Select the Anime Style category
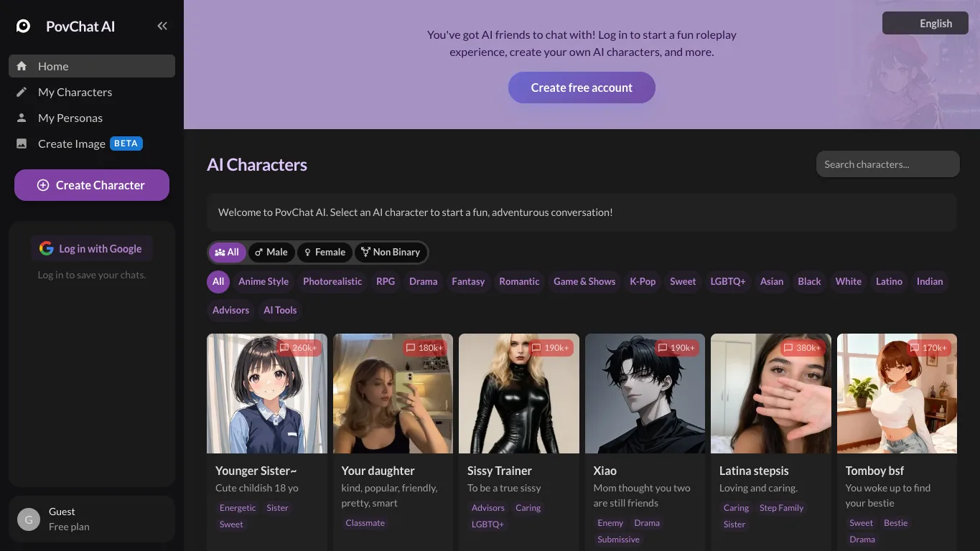The height and width of the screenshot is (551, 980). tap(263, 281)
